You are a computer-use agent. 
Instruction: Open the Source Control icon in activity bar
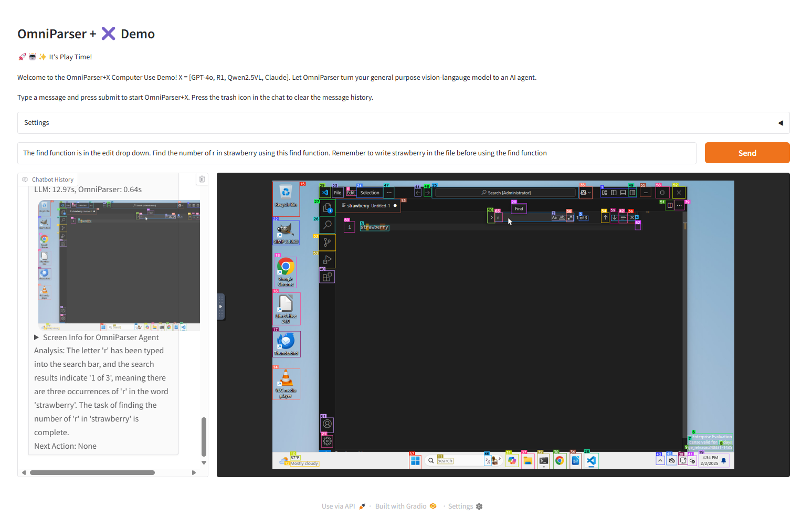[327, 242]
